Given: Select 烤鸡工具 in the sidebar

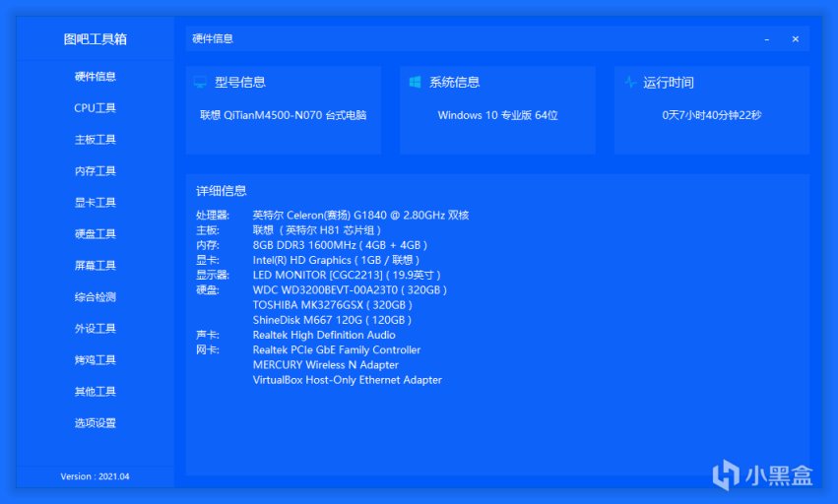Looking at the screenshot, I should click(x=96, y=360).
